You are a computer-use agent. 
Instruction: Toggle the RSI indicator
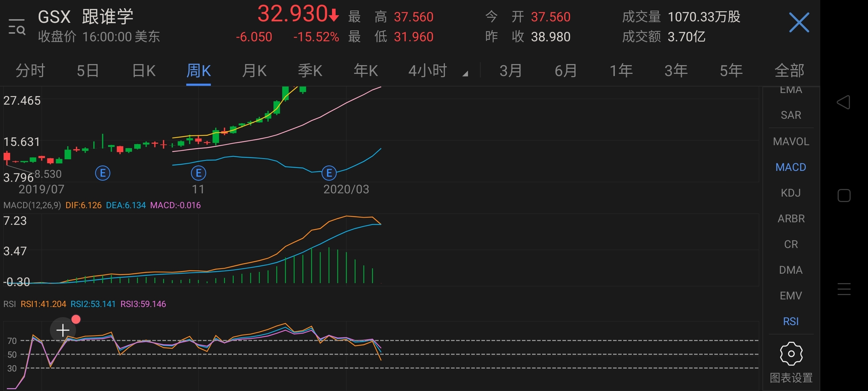coord(791,321)
